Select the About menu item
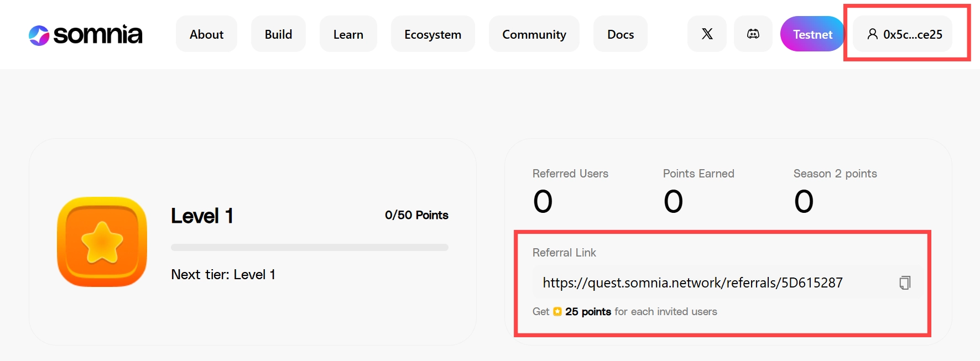The width and height of the screenshot is (980, 361). 206,34
